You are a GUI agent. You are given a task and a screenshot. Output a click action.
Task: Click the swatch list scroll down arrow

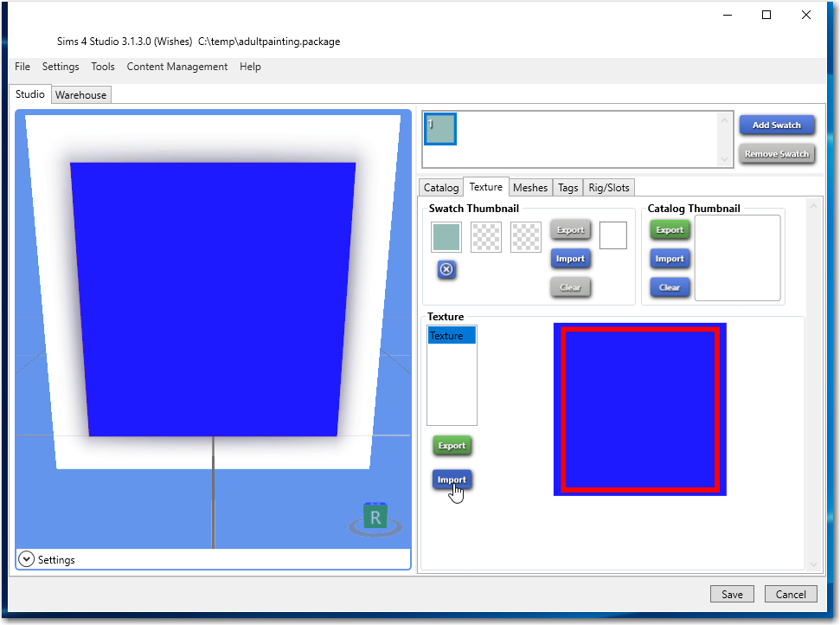click(724, 159)
